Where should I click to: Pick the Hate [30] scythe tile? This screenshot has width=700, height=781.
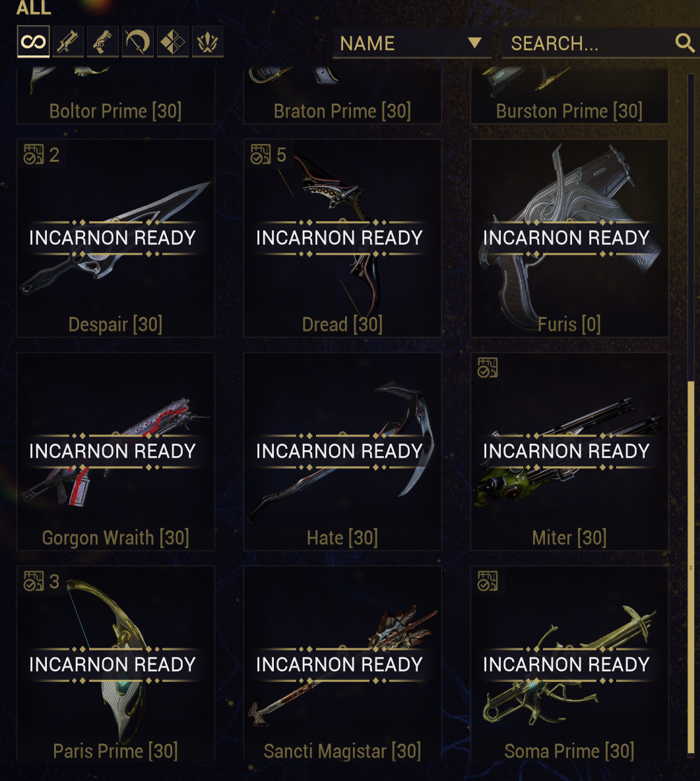point(342,452)
